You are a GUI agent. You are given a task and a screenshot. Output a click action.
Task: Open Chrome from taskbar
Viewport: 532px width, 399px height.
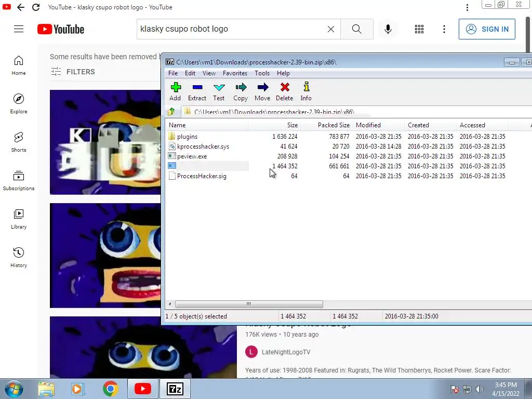click(x=110, y=389)
